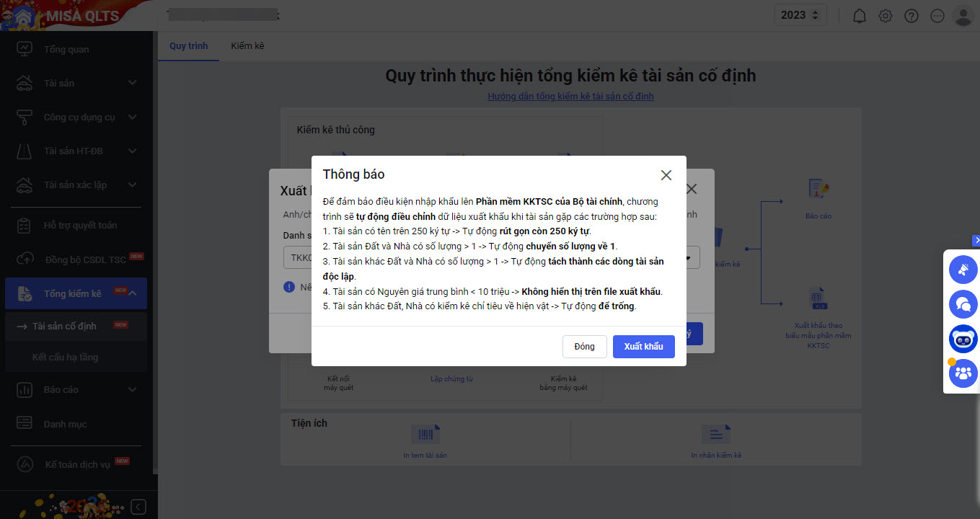980x519 pixels.
Task: Switch to the Kiểm kê tab
Action: click(247, 46)
